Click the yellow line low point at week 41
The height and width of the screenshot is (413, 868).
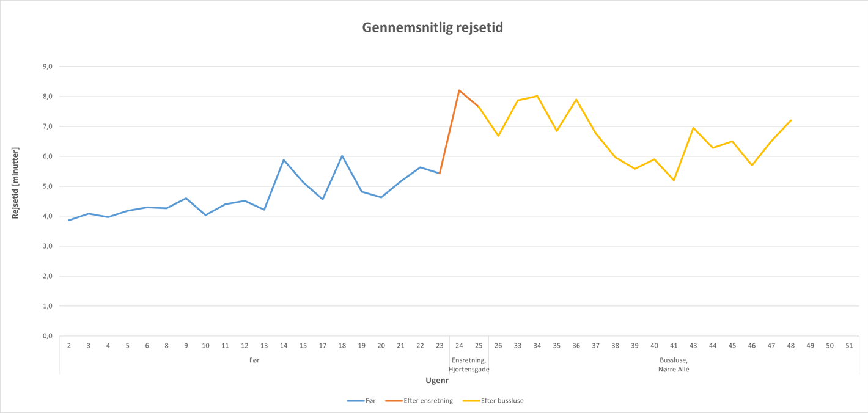674,180
